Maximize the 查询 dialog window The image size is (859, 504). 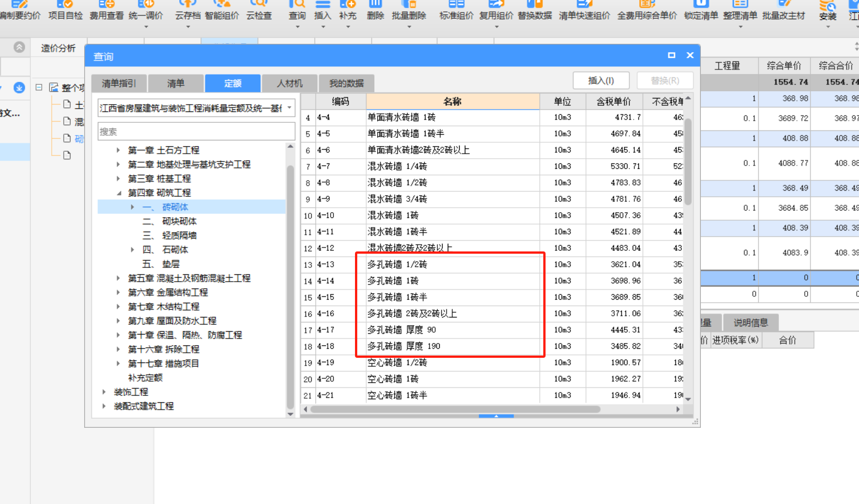tap(671, 55)
